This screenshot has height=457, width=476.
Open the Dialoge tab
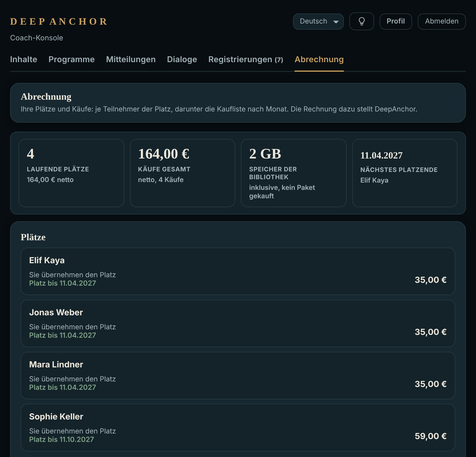(182, 59)
